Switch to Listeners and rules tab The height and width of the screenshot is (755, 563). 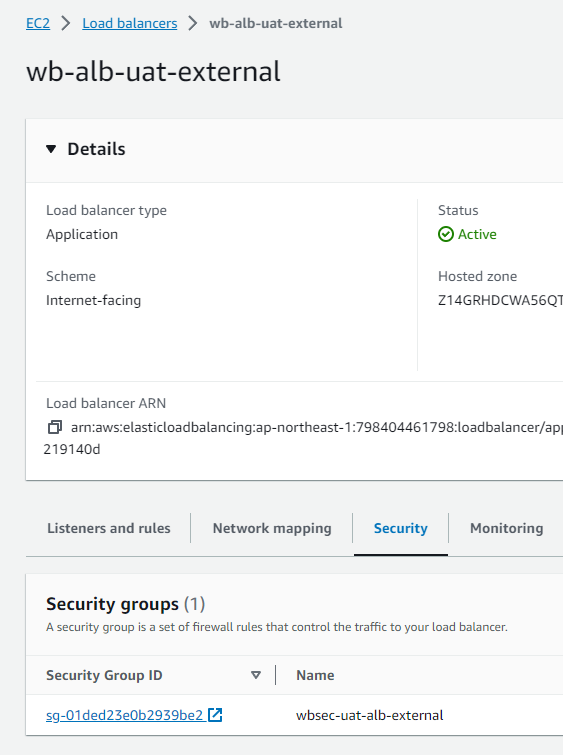click(x=109, y=528)
